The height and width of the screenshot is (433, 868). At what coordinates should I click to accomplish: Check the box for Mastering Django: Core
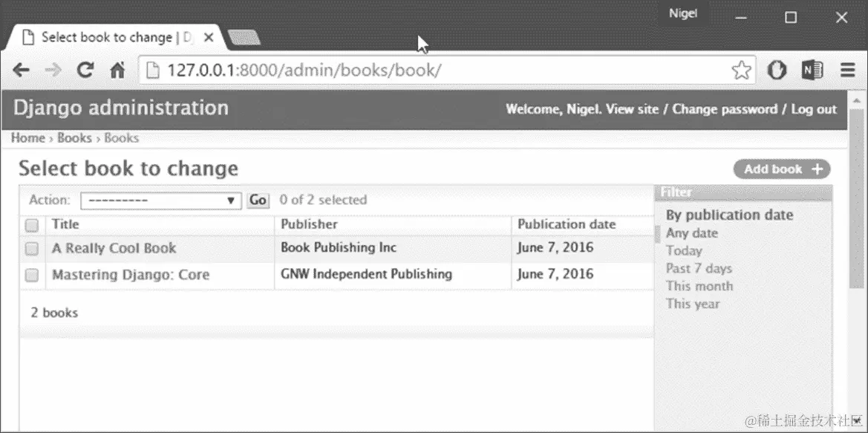[31, 275]
